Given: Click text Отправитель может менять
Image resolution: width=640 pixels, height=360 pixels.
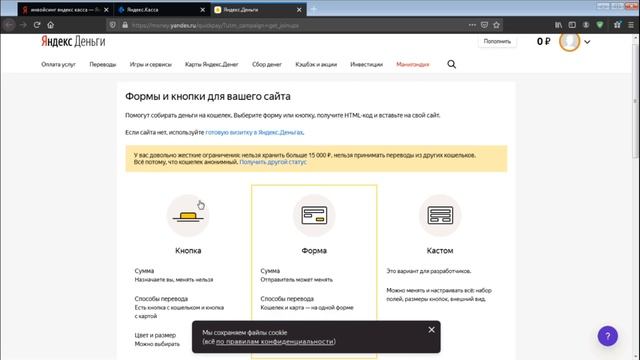Looking at the screenshot, I should (x=296, y=280).
